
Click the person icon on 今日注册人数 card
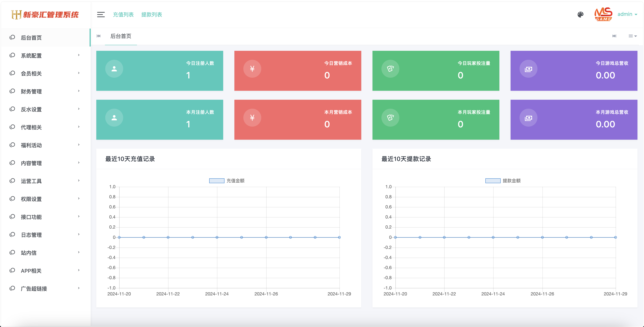pos(114,69)
